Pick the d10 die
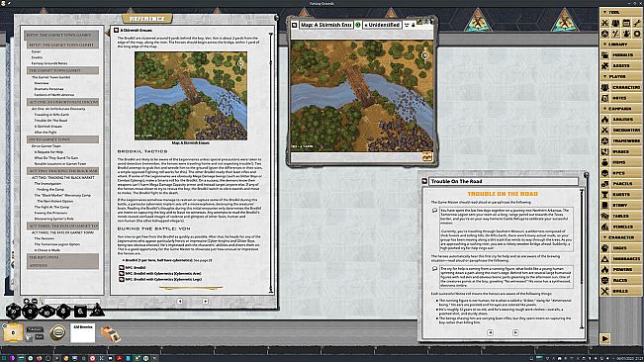Screen dimensions: 644x362 point(46,312)
